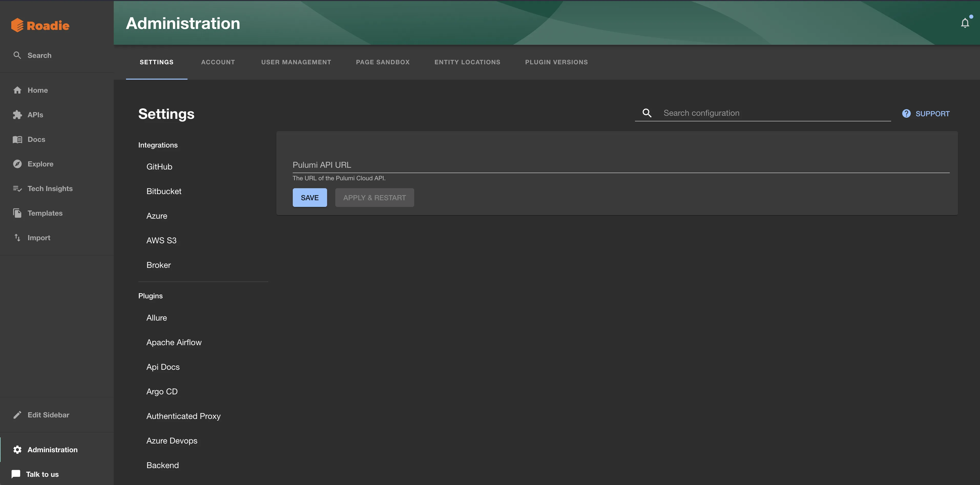Open the Plugin Versions tab
This screenshot has height=485, width=980.
(556, 62)
